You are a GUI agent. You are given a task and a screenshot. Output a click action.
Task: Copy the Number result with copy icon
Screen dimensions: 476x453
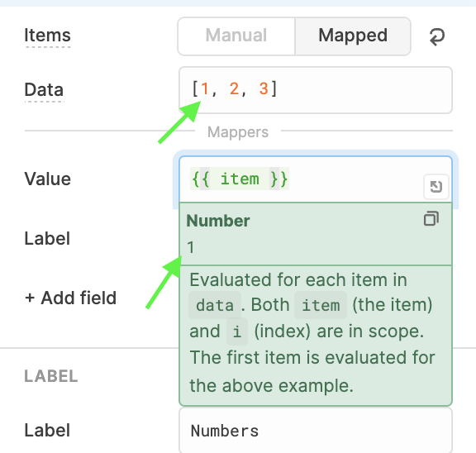[x=431, y=218]
